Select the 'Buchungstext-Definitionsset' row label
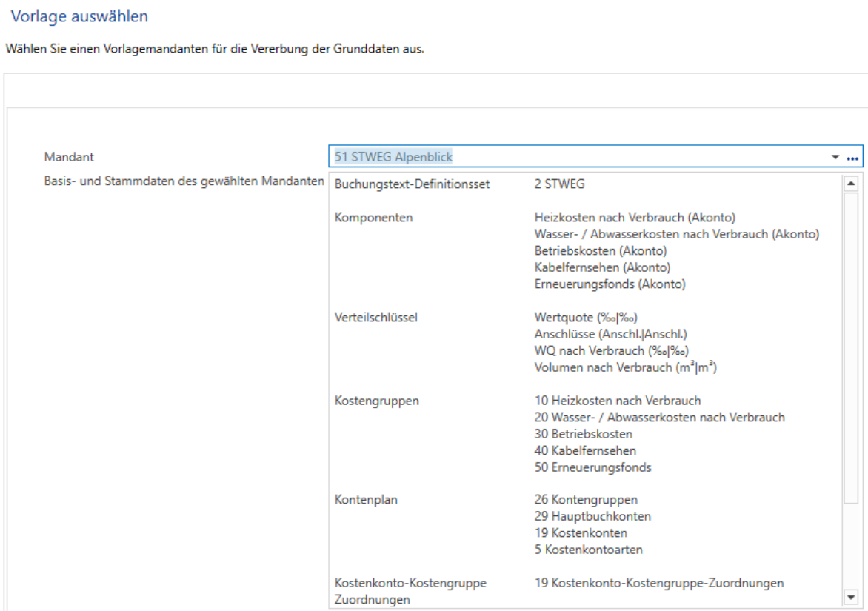Screen dimensions: 868x611 (x=412, y=184)
